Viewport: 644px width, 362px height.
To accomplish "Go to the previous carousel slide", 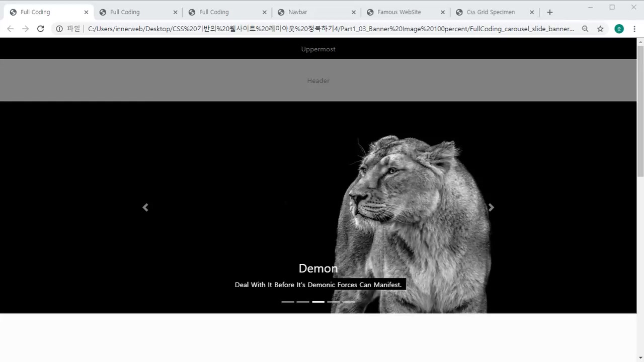I will (x=145, y=208).
